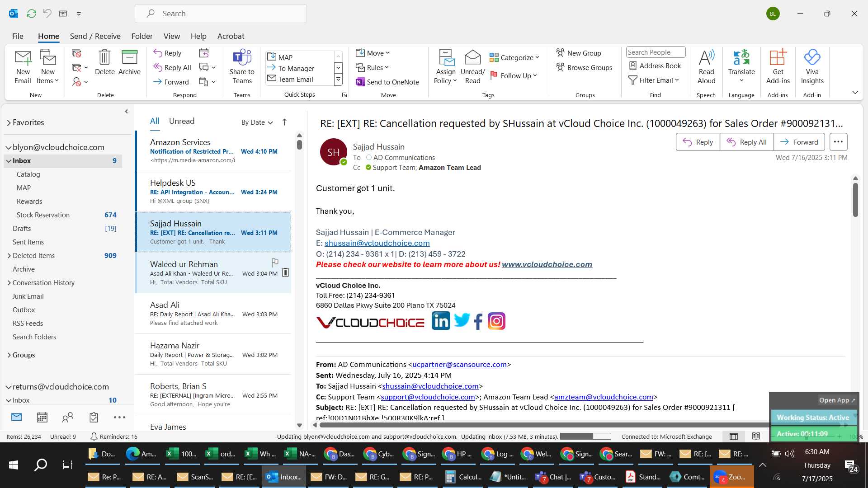Click the Send/Receive sync icon in title bar
This screenshot has width=868, height=488.
tap(31, 14)
